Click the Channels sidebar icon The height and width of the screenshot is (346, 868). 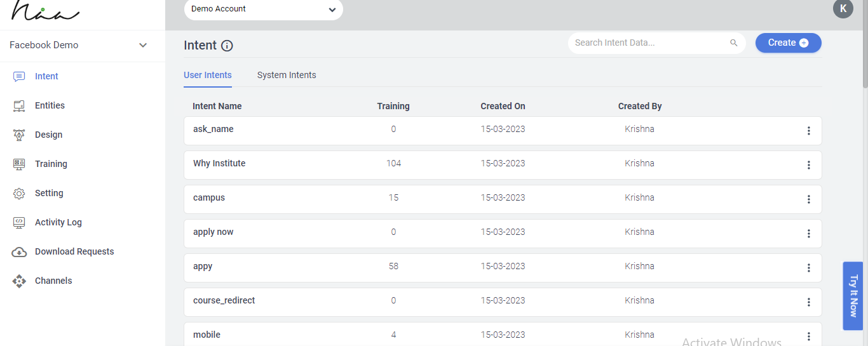(x=19, y=281)
